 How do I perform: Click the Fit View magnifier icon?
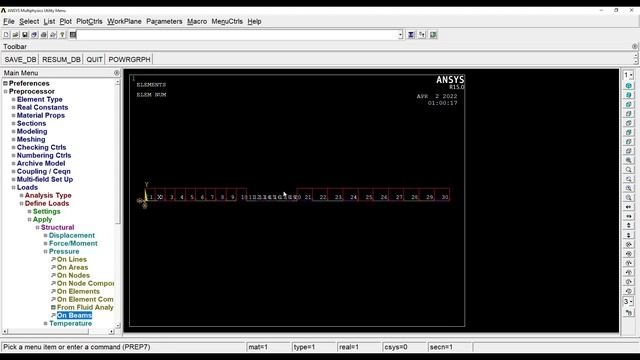click(629, 160)
